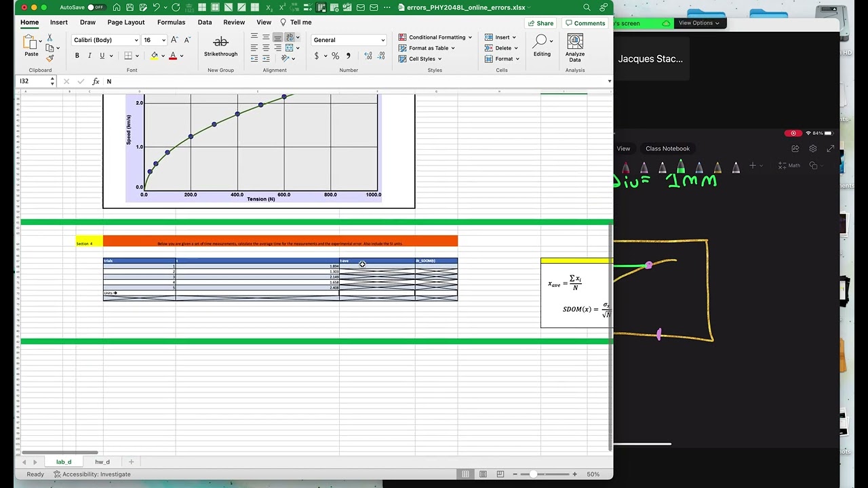The image size is (868, 488).
Task: Open the Home icon in title bar
Action: [117, 7]
